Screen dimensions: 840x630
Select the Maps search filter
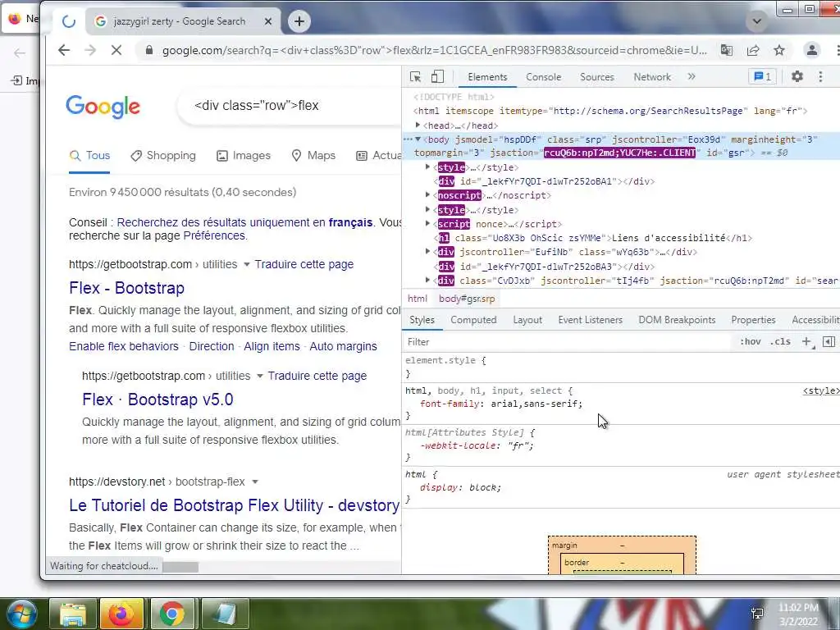pos(313,155)
